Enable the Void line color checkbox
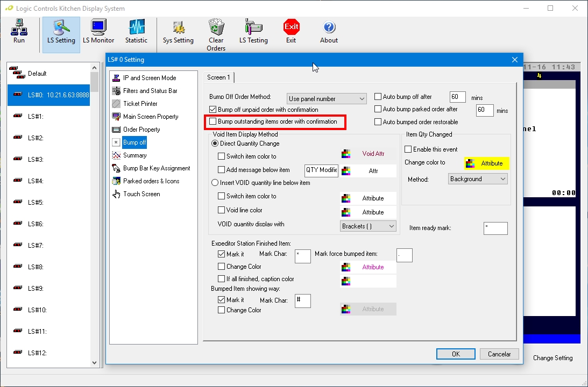The height and width of the screenshot is (387, 588). [x=221, y=210]
